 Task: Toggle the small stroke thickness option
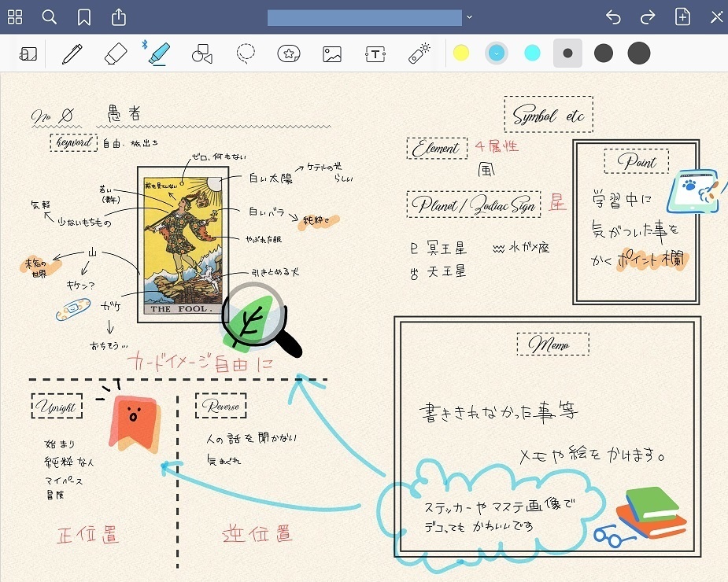(x=567, y=53)
